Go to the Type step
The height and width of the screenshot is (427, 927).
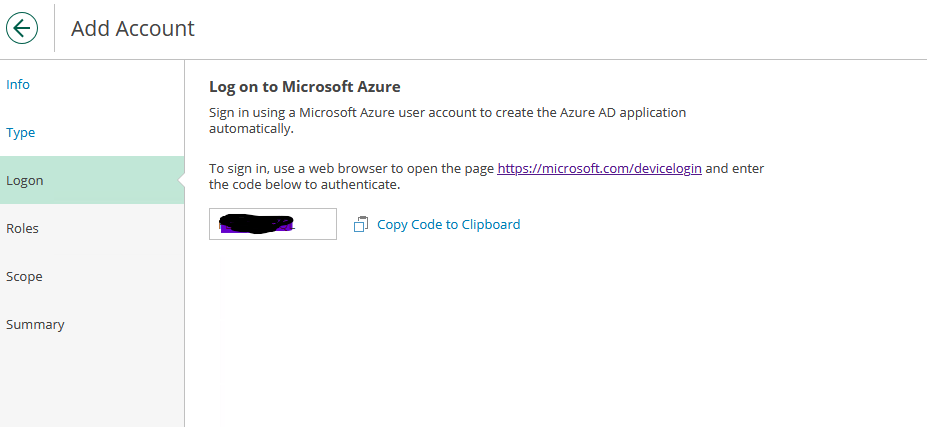pos(20,133)
